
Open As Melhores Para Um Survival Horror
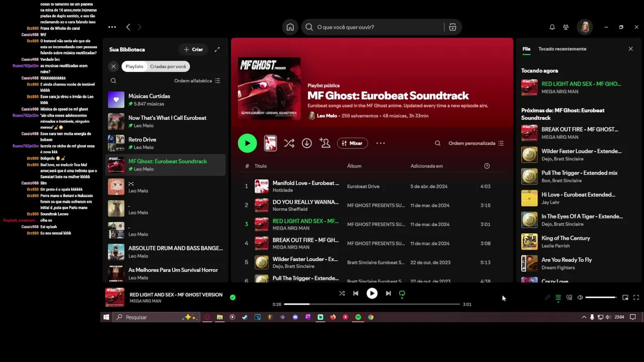coord(165,274)
